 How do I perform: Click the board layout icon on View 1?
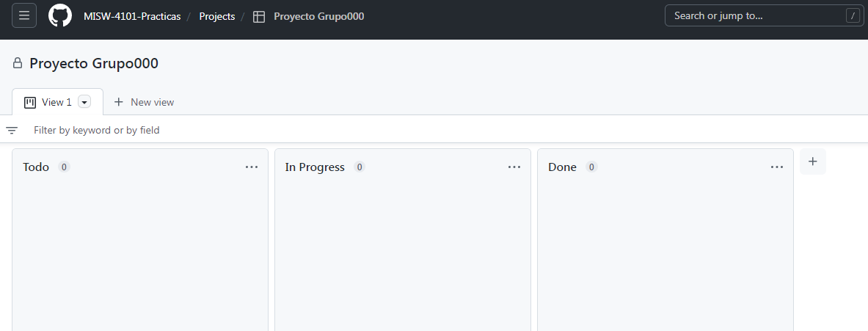pyautogui.click(x=30, y=103)
